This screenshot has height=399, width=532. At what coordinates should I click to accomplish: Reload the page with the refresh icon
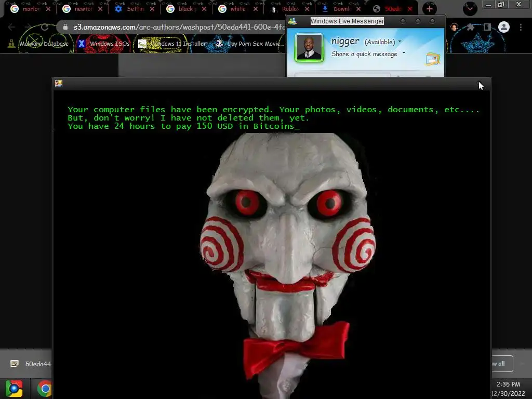(45, 27)
